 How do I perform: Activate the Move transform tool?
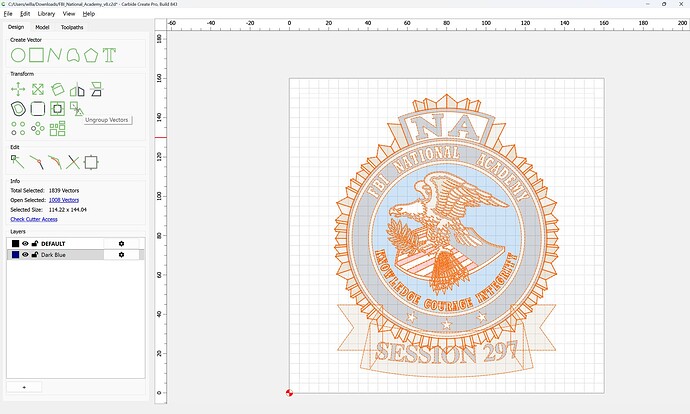point(18,89)
